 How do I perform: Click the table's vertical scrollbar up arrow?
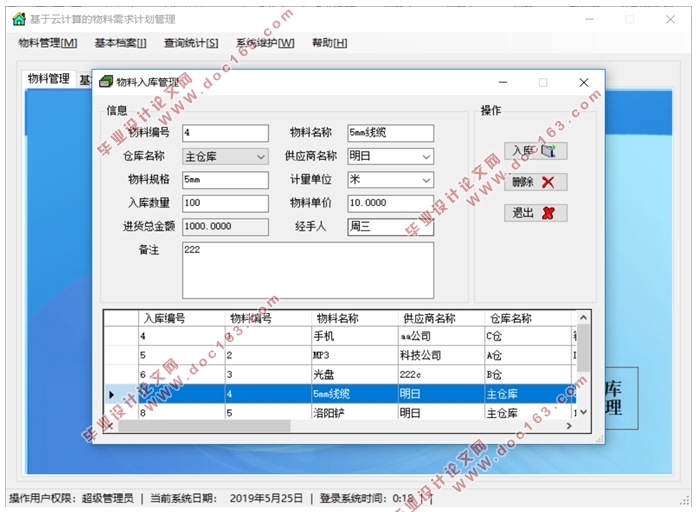pyautogui.click(x=584, y=317)
